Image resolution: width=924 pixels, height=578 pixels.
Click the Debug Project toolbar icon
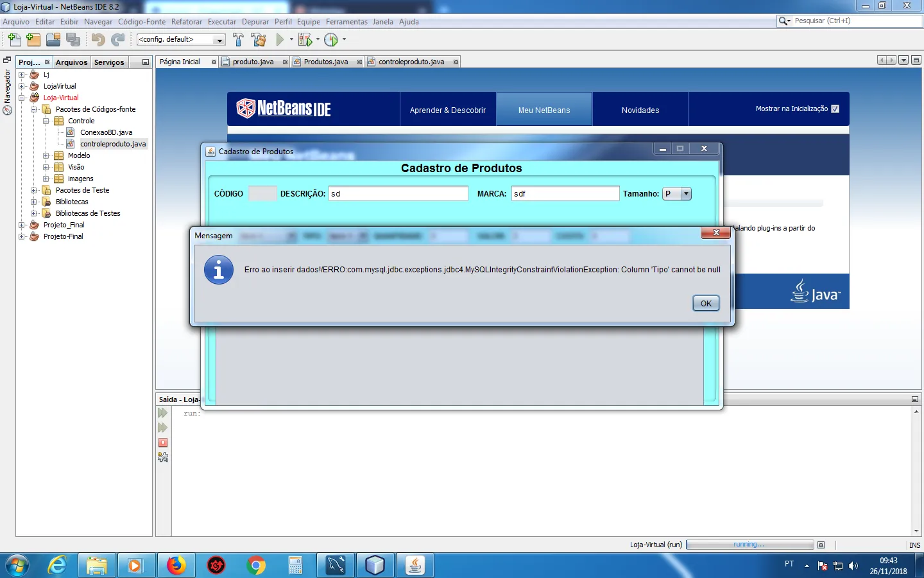coord(305,40)
